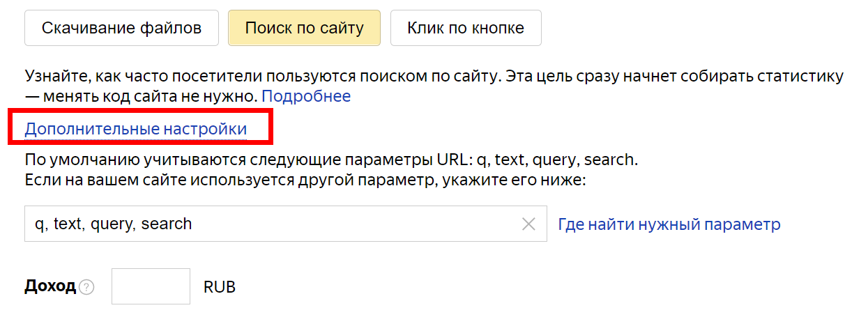The height and width of the screenshot is (317, 868).
Task: Click the RUB currency label
Action: pos(220,287)
